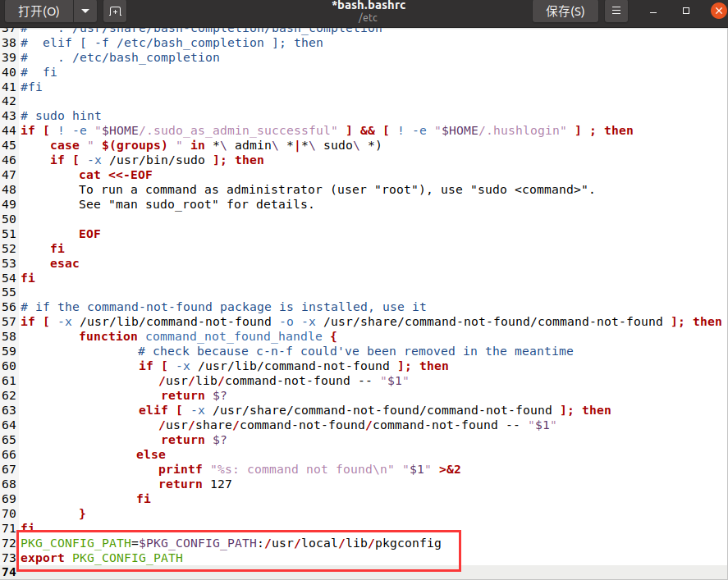The image size is (728, 580).
Task: Minimize the gedit window
Action: [653, 11]
